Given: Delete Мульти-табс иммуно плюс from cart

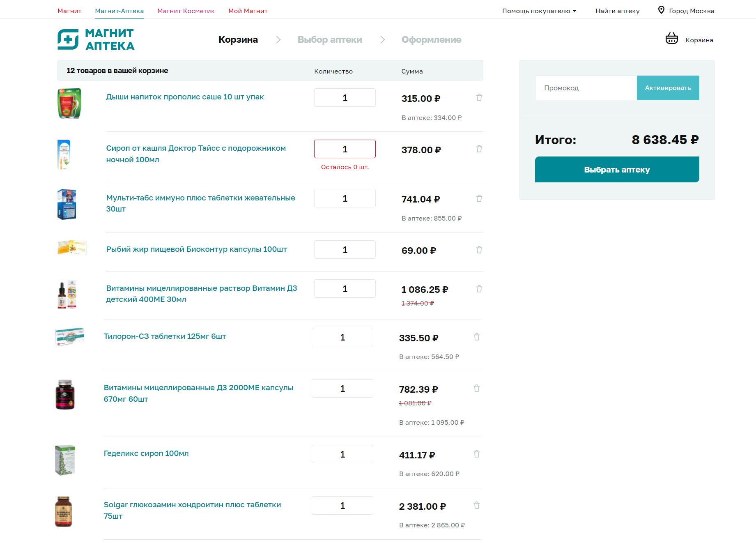Looking at the screenshot, I should (x=479, y=199).
